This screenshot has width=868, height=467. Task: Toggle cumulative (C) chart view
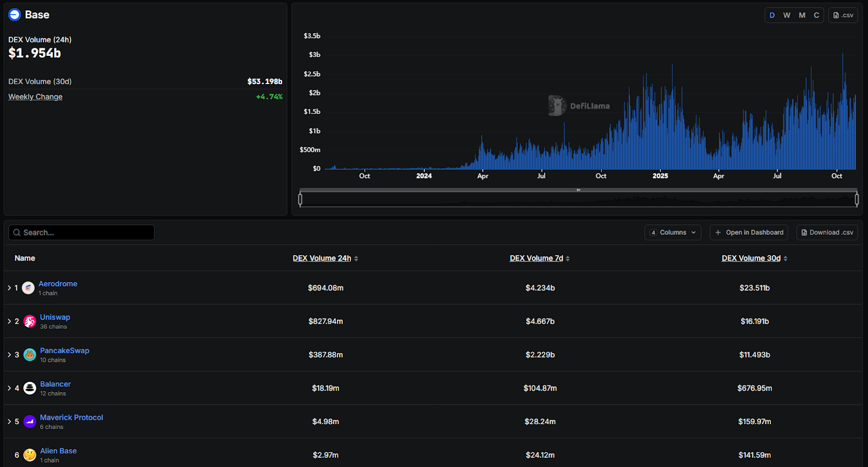coord(816,15)
